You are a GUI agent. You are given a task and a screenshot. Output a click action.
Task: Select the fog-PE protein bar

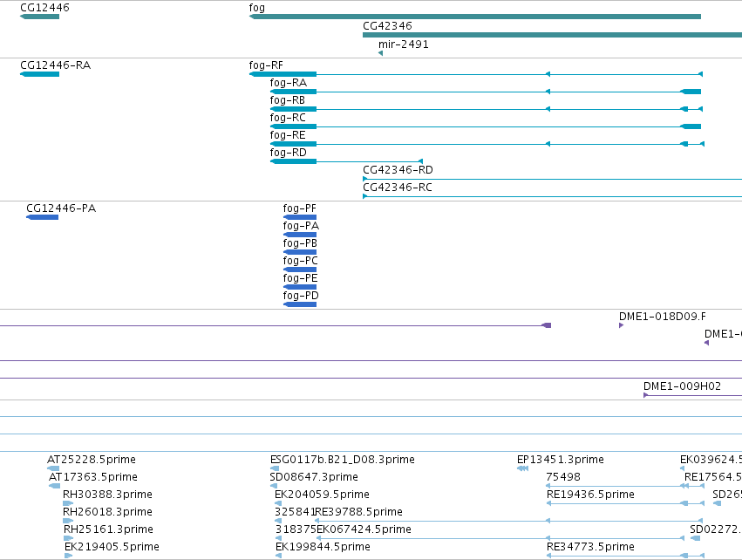pos(300,287)
